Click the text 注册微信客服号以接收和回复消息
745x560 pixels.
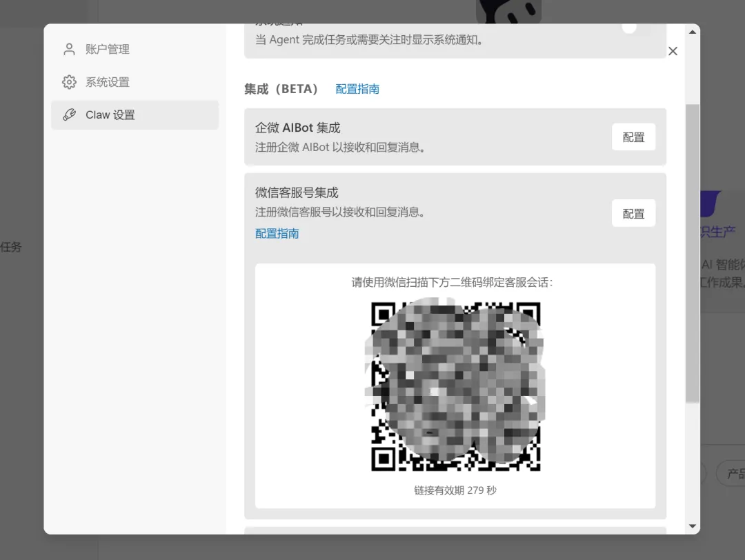click(339, 212)
